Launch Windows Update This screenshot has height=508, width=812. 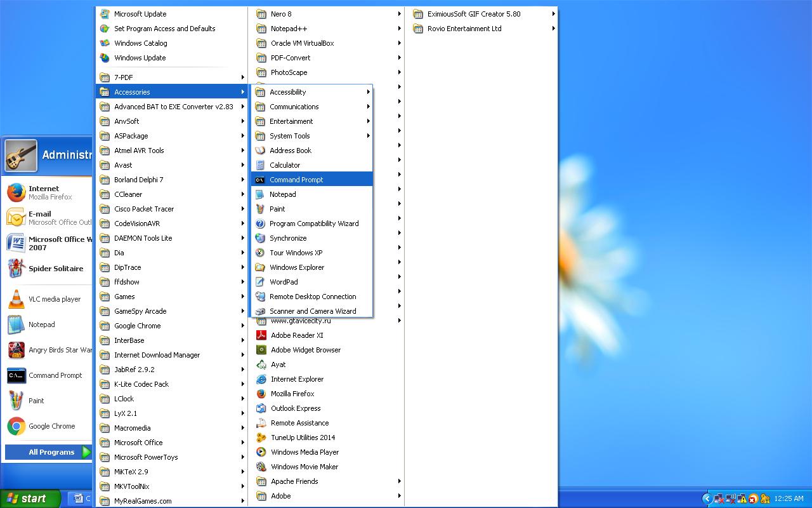171,58
